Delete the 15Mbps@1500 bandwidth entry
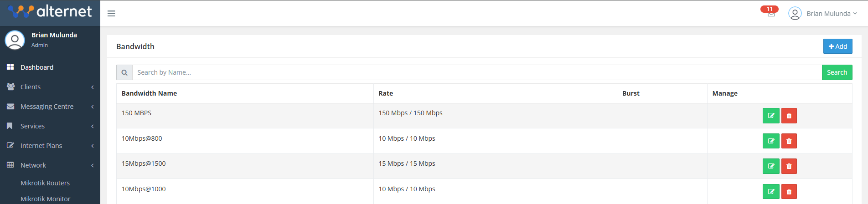The image size is (868, 204). [789, 166]
